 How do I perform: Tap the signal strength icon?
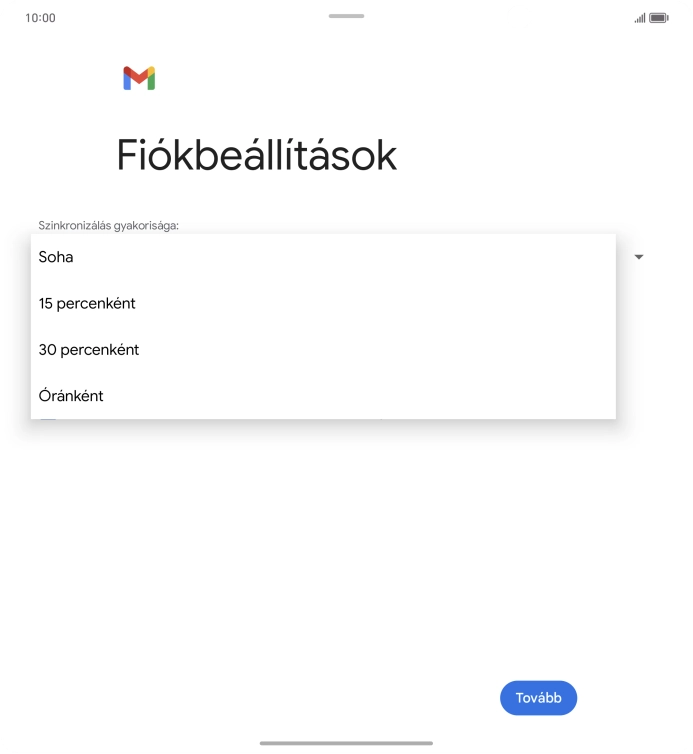[640, 18]
